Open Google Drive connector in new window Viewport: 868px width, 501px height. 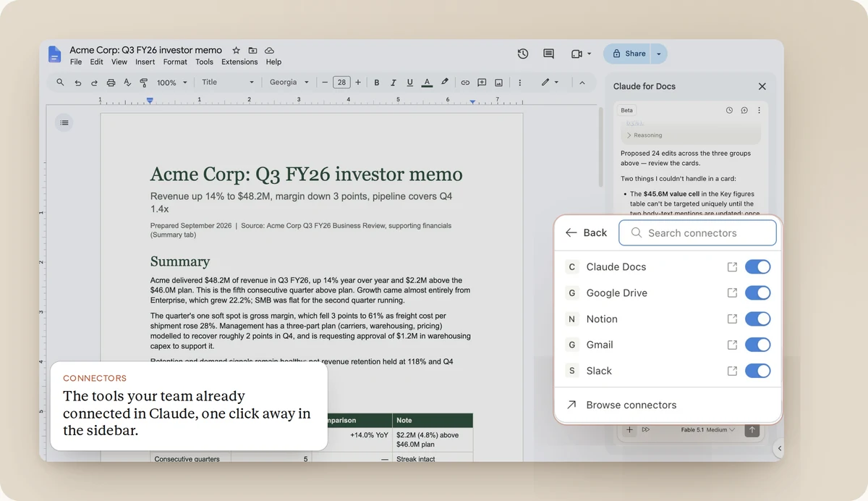[x=732, y=293]
